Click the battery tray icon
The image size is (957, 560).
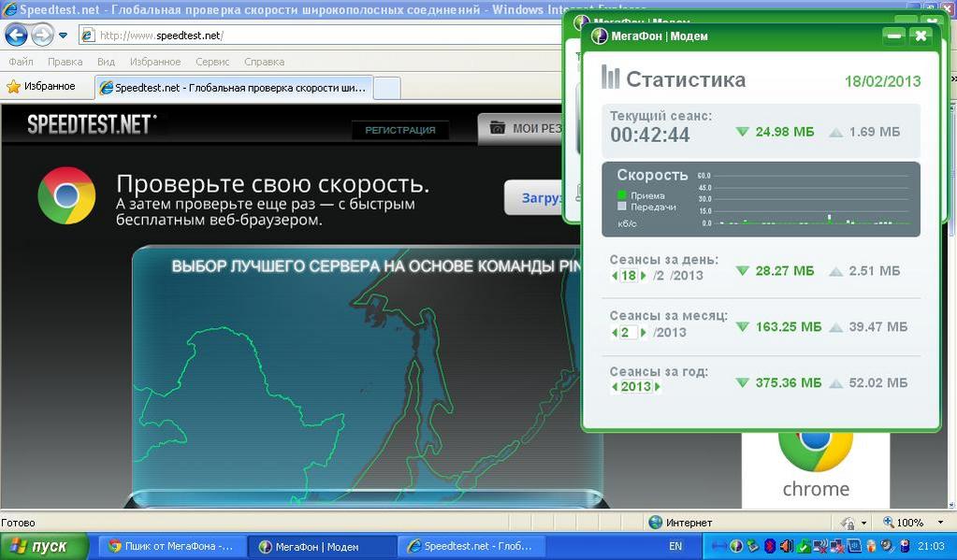tap(905, 546)
